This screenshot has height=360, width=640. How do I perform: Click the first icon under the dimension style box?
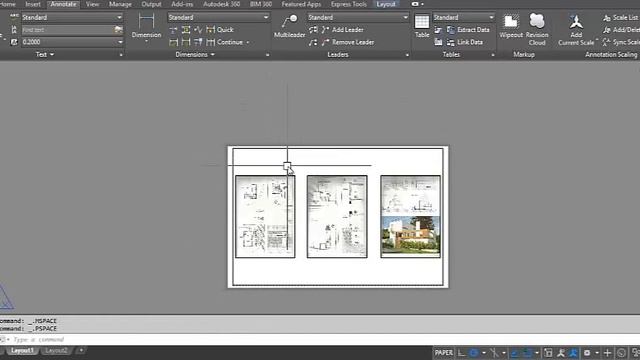click(173, 30)
